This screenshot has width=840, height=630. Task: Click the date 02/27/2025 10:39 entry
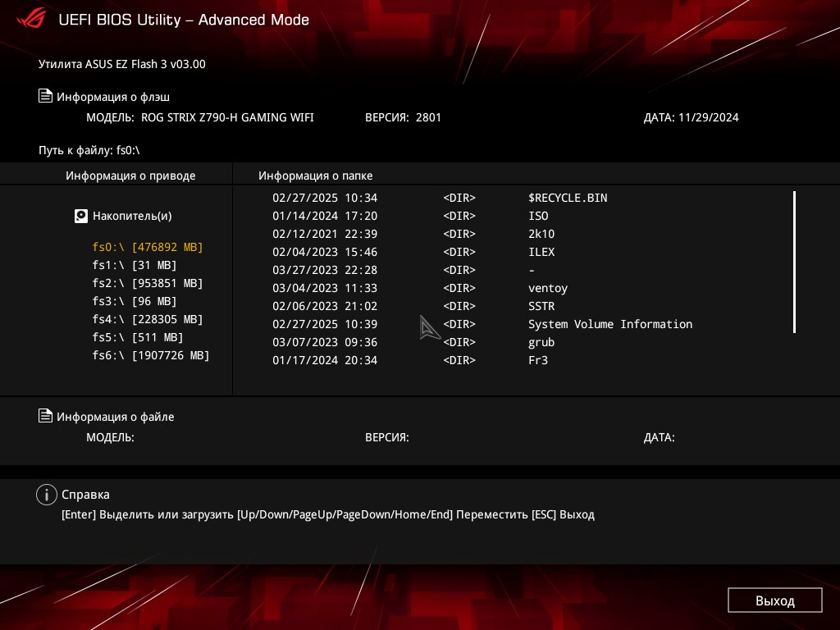pyautogui.click(x=325, y=324)
